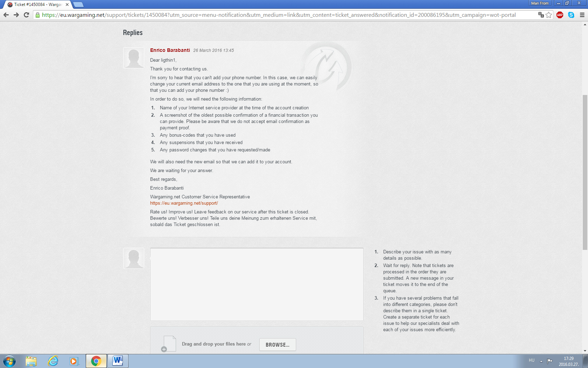
Task: Open the translate page icon
Action: 541,15
